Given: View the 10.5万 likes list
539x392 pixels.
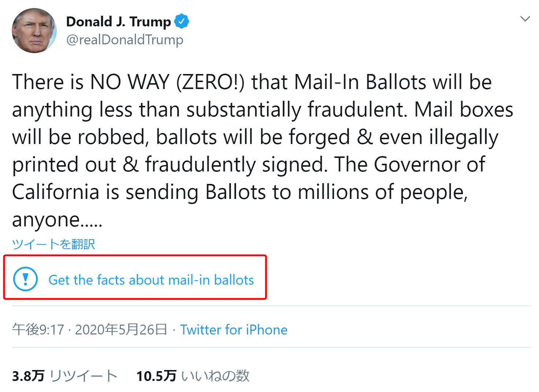Looking at the screenshot, I should click(156, 375).
